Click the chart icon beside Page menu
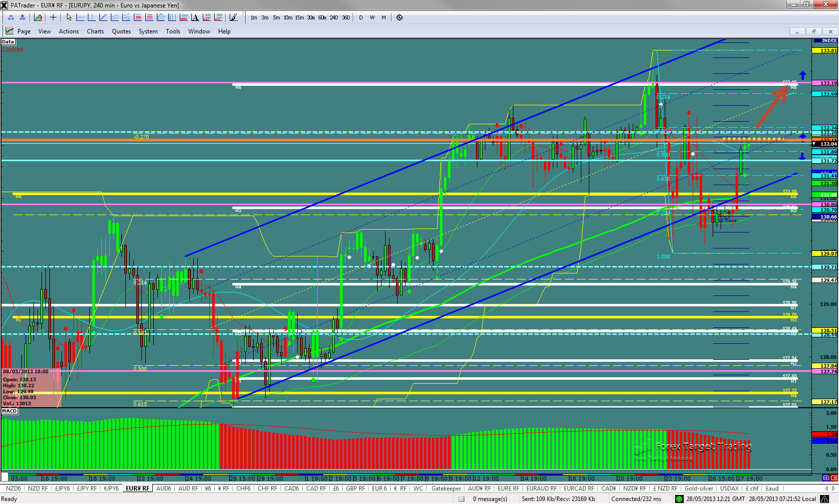Viewport: 839px width, 504px height. [x=9, y=31]
